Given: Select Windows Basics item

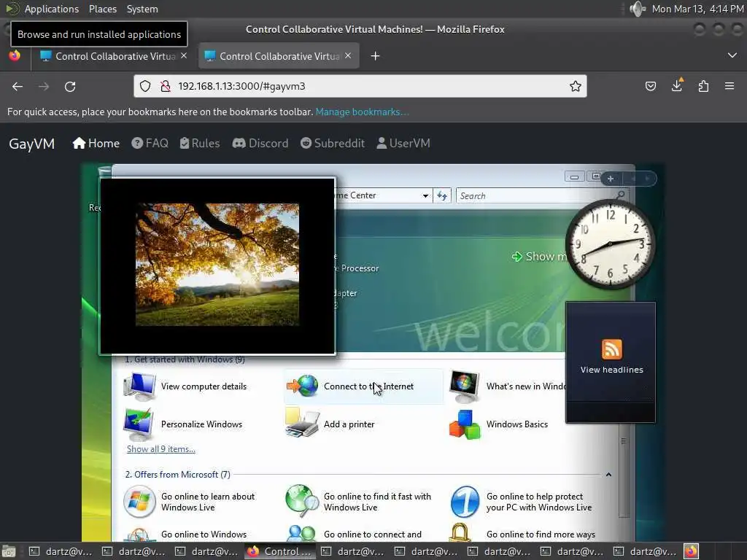Looking at the screenshot, I should point(499,424).
